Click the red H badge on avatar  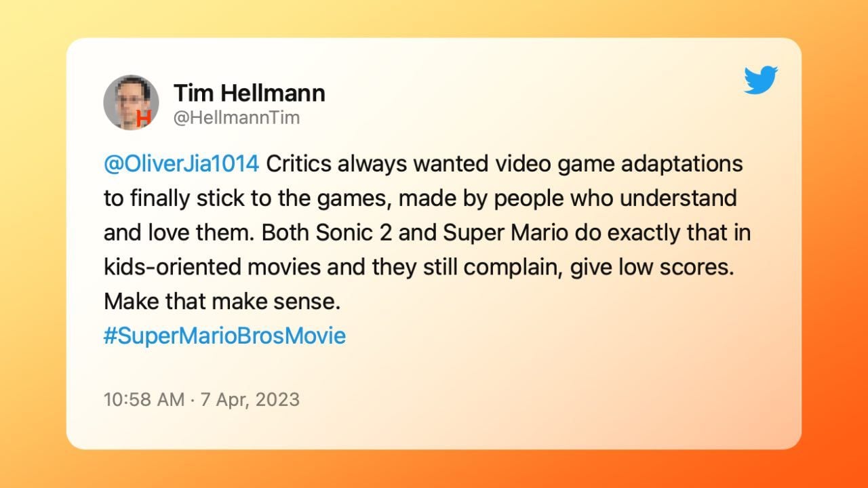[144, 119]
